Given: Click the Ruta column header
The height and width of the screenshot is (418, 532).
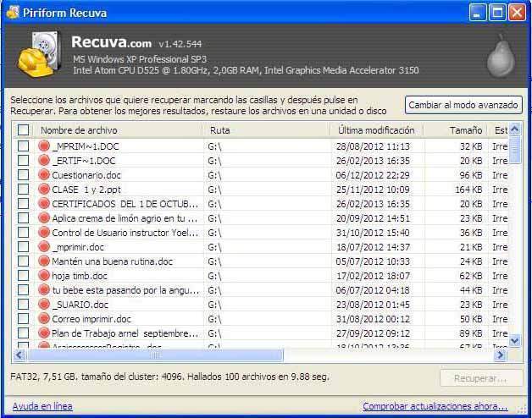Looking at the screenshot, I should (266, 130).
